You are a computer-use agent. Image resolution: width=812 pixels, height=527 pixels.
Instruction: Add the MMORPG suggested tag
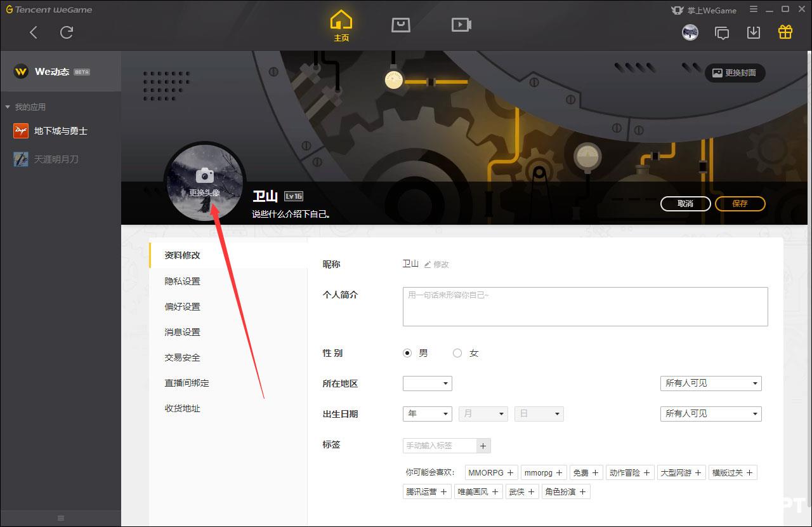491,473
